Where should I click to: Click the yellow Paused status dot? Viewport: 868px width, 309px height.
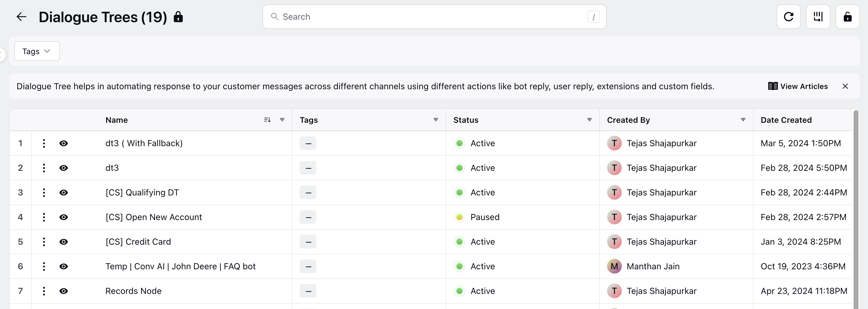click(x=459, y=217)
